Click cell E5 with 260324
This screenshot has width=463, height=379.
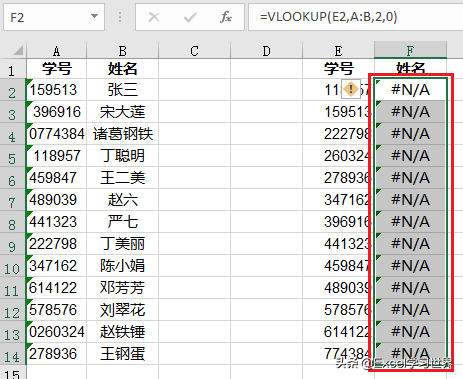(x=338, y=156)
